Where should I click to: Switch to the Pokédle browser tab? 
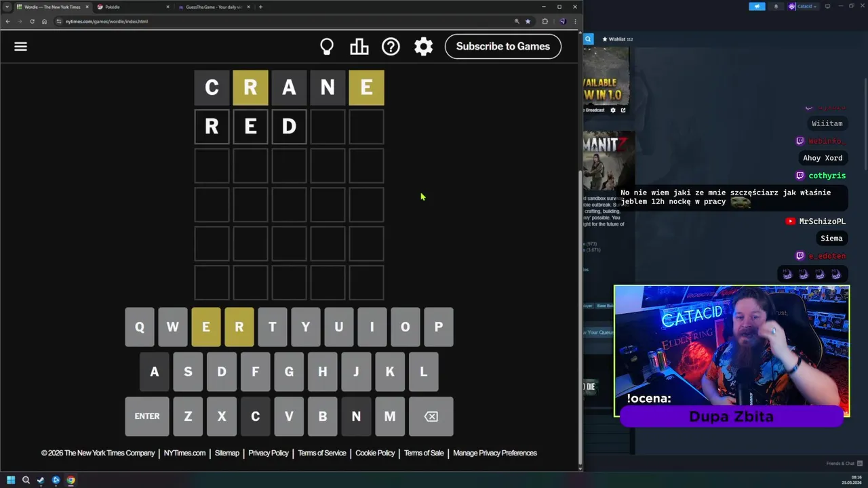(132, 7)
